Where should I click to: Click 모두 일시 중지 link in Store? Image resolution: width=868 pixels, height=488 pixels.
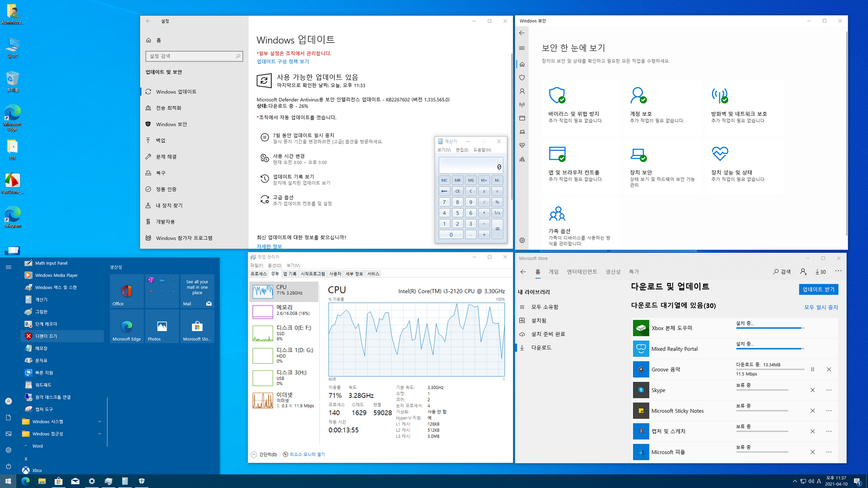pos(821,307)
